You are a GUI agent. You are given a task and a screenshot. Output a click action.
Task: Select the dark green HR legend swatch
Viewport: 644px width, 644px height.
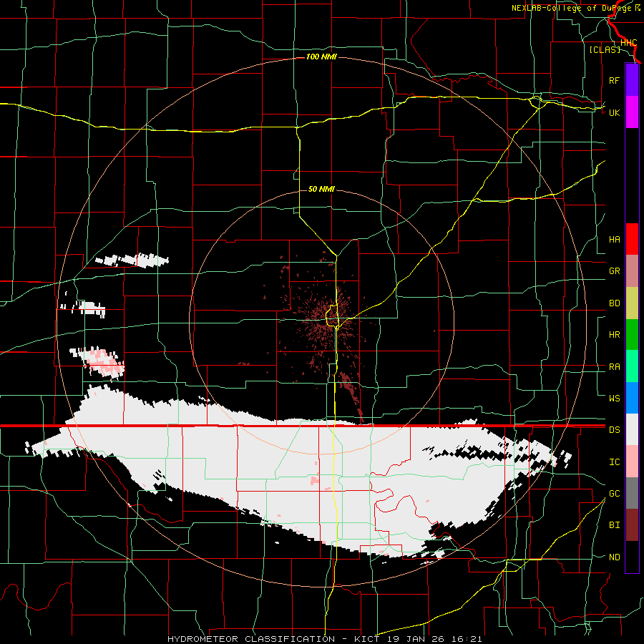click(632, 335)
